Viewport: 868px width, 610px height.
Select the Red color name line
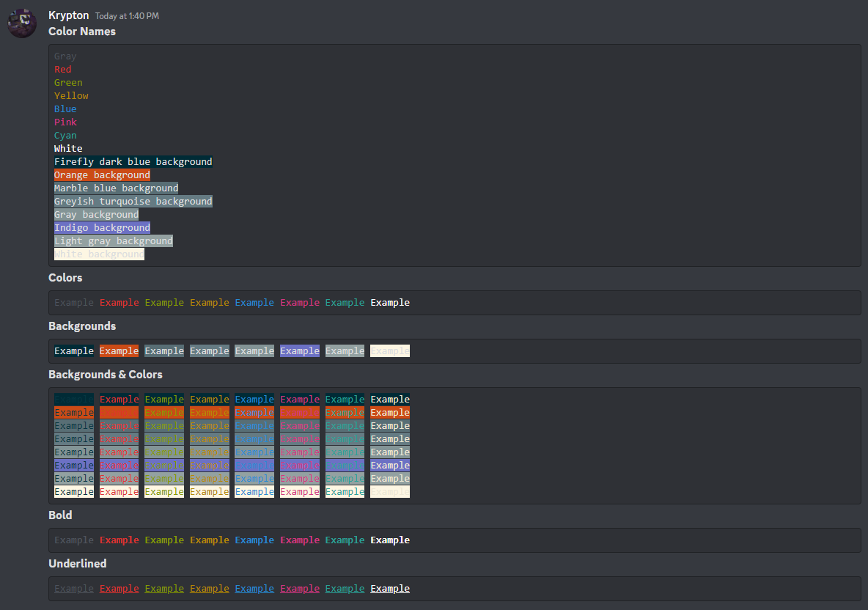pos(62,69)
